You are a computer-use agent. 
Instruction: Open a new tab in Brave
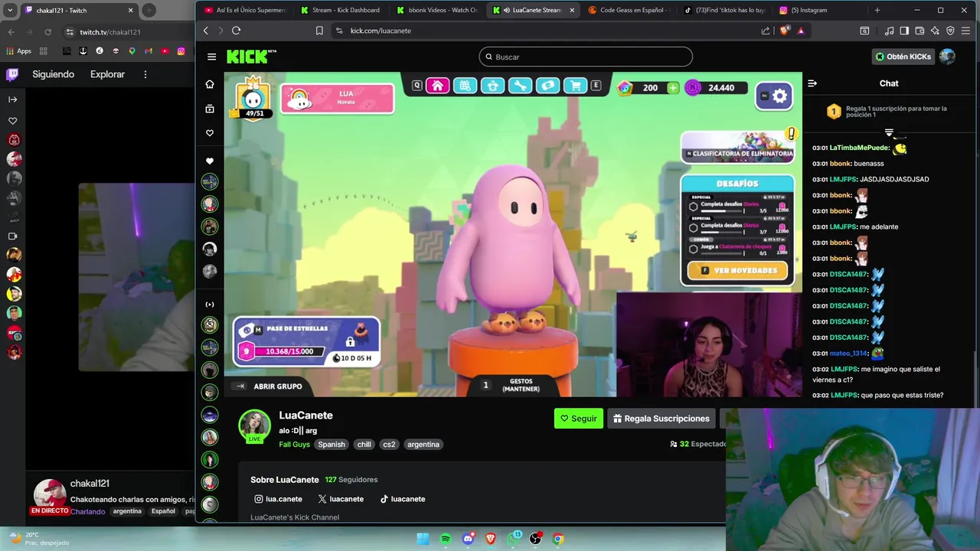[877, 10]
